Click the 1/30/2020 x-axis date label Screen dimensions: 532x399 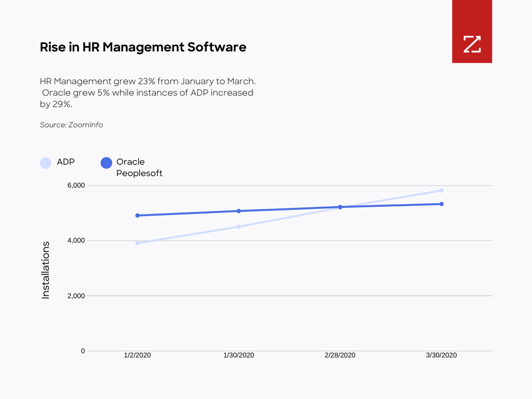click(x=238, y=355)
